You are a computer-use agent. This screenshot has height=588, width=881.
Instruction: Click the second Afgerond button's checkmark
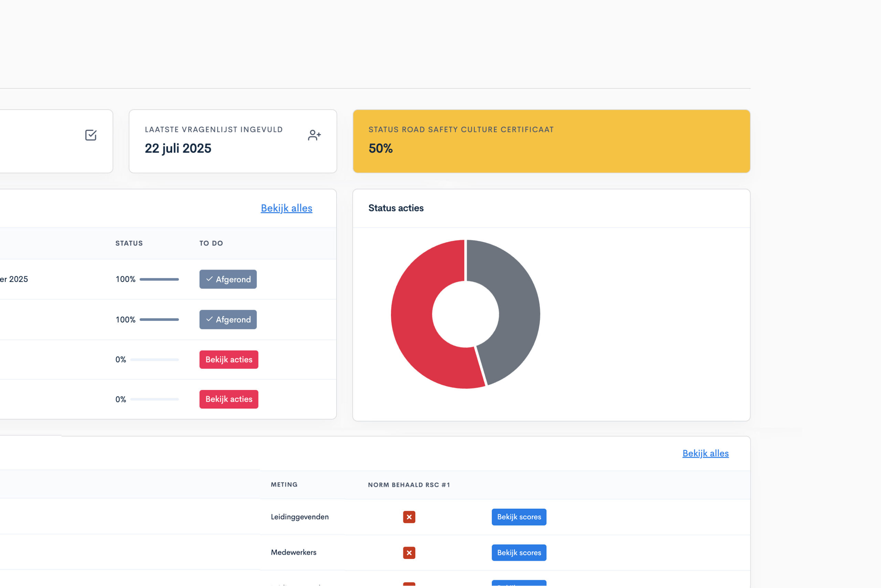tap(209, 319)
